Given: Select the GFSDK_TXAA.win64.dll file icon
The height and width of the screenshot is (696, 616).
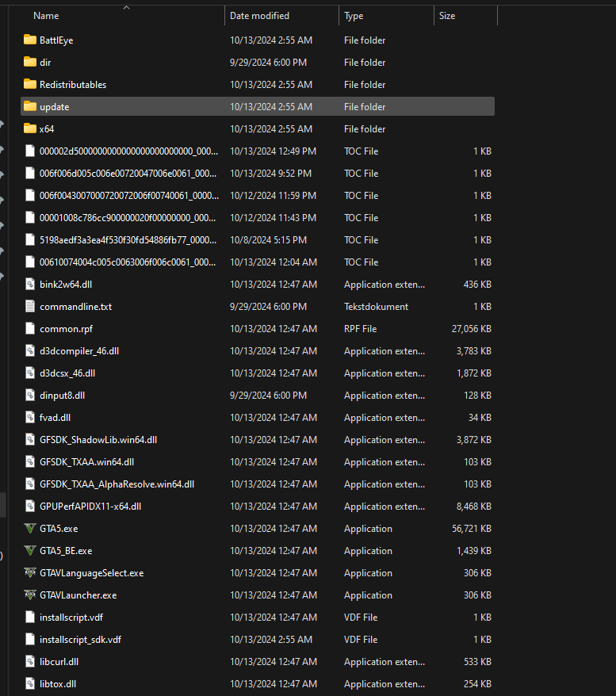Looking at the screenshot, I should tap(30, 461).
